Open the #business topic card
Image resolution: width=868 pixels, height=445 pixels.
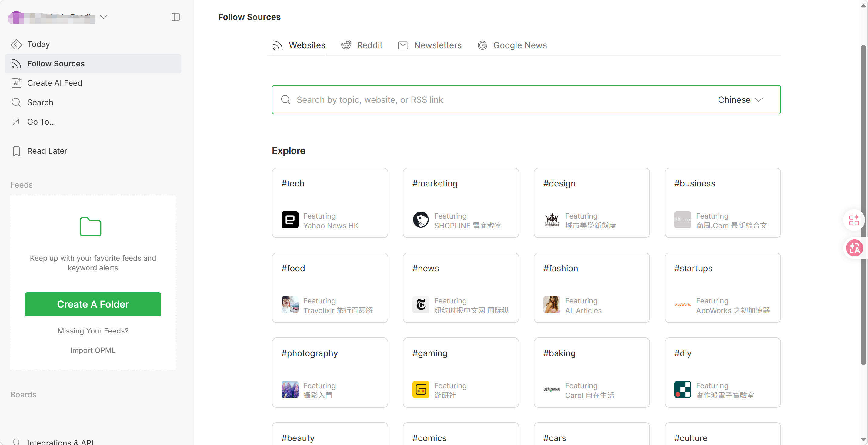[x=723, y=203]
